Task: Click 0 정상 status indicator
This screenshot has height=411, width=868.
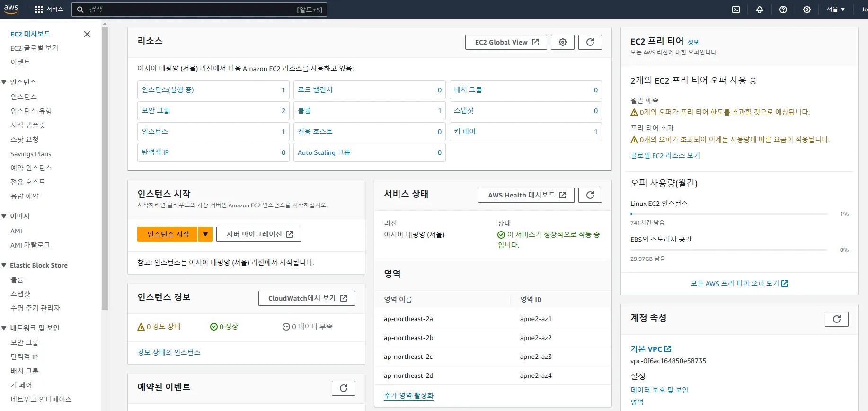Action: point(224,327)
